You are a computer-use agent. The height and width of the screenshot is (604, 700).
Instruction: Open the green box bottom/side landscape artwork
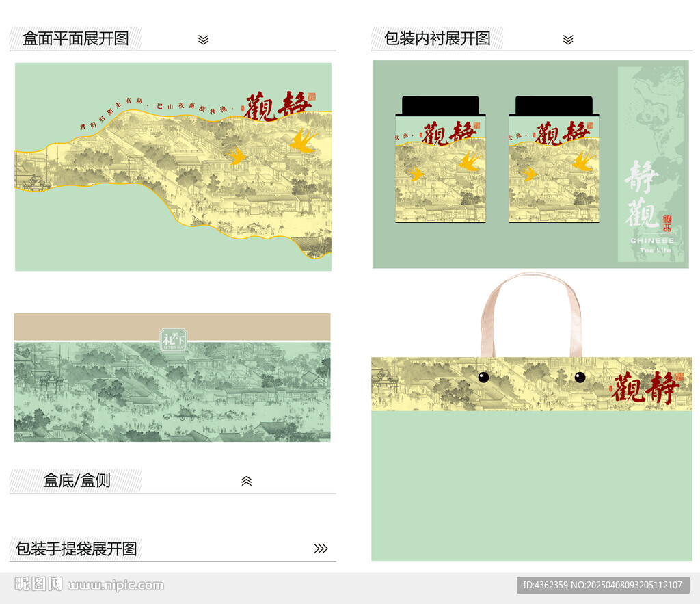[172, 392]
